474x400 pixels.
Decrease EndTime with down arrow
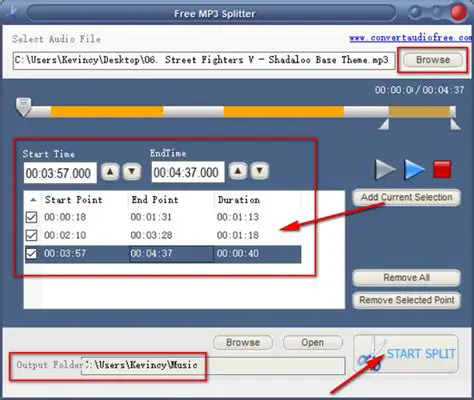point(260,171)
